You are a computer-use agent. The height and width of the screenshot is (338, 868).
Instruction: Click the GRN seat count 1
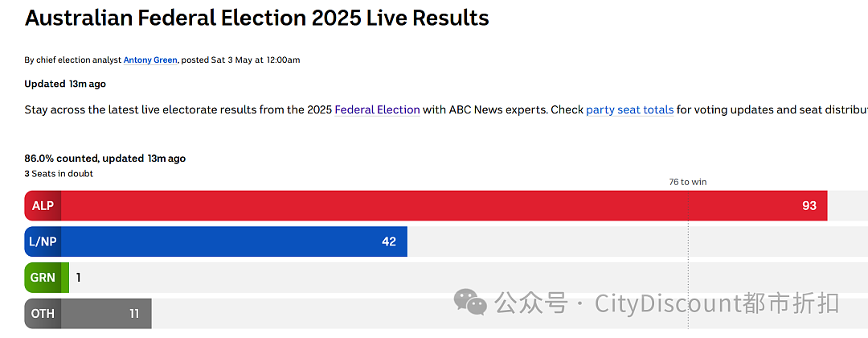click(79, 278)
